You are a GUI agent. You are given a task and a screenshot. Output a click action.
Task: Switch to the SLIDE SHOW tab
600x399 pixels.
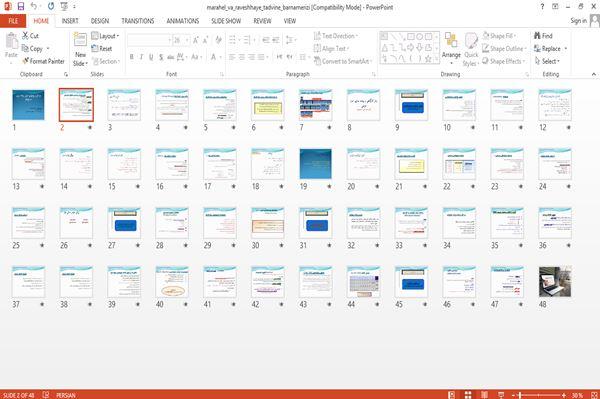[x=226, y=21]
